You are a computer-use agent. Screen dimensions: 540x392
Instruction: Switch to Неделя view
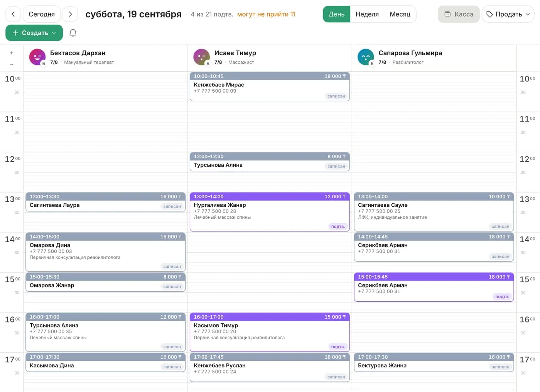point(367,14)
